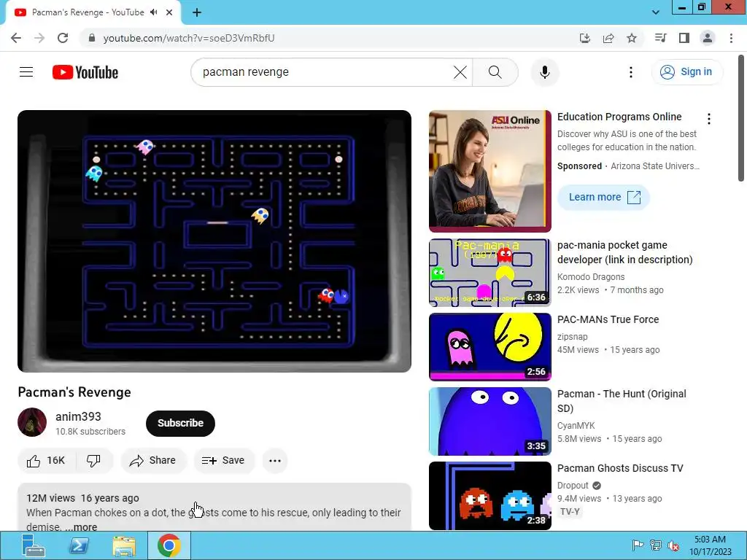Image resolution: width=747 pixels, height=560 pixels.
Task: Play PAC-MANs True Force thumbnail
Action: [489, 347]
